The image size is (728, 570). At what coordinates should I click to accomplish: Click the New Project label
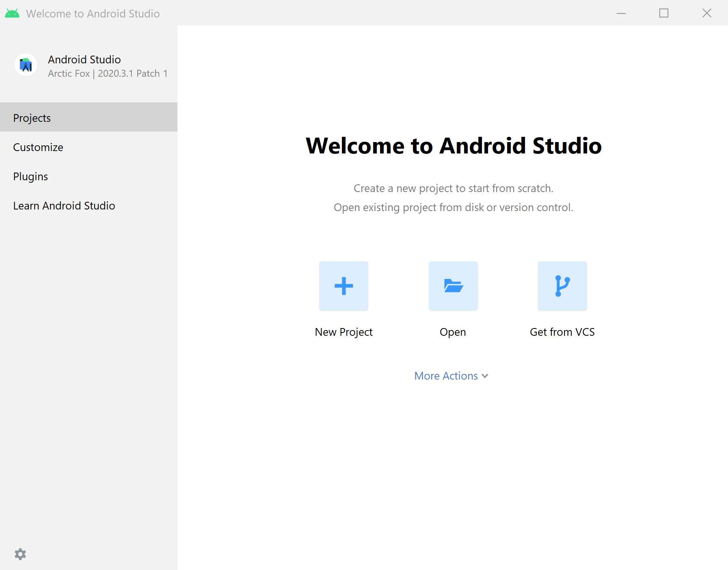(343, 332)
